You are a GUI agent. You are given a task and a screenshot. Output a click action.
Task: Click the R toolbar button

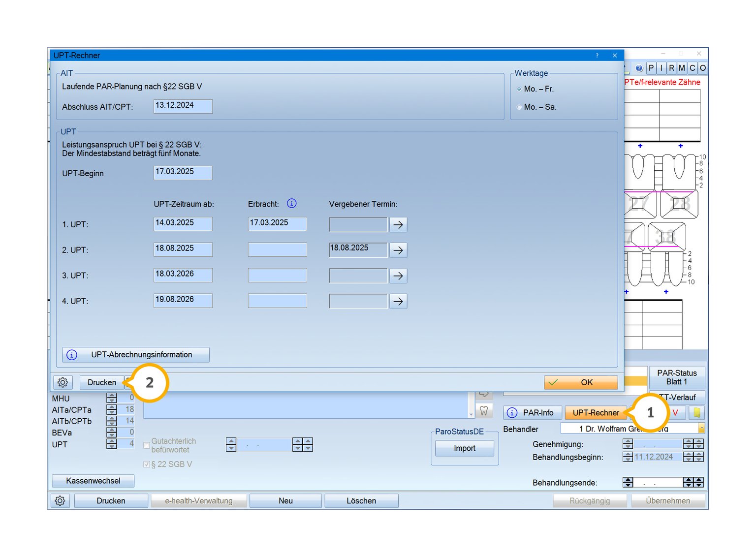pos(672,68)
